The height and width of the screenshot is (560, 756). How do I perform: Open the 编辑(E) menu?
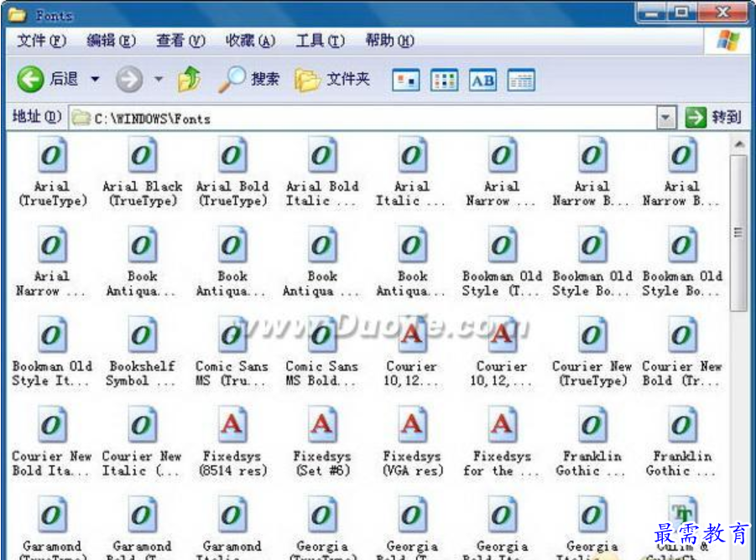pyautogui.click(x=111, y=41)
